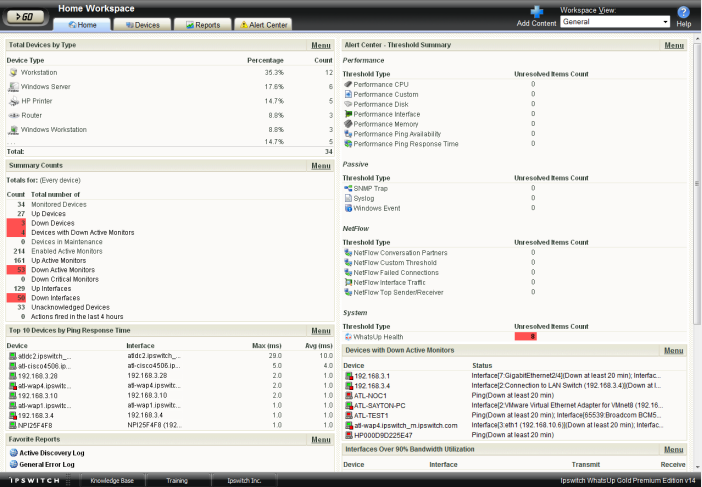Click ATL-TEST1 down status icon
The width and height of the screenshot is (702, 487).
point(349,415)
